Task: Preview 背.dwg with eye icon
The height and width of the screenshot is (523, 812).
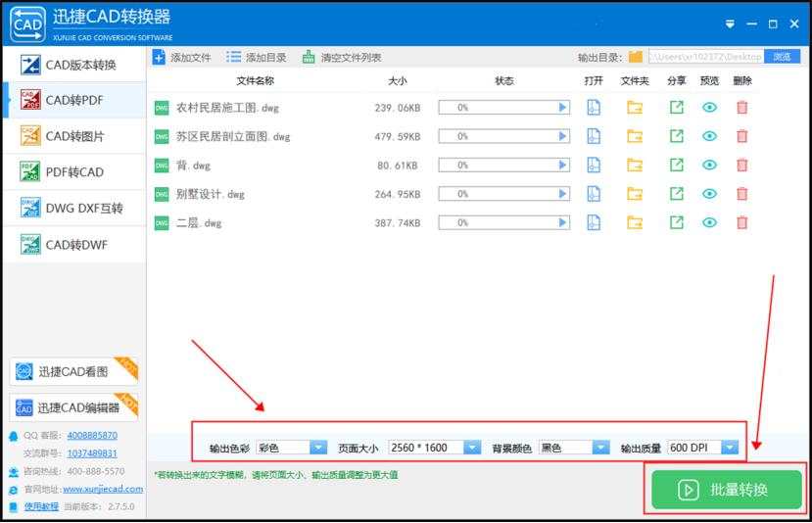Action: (x=709, y=166)
